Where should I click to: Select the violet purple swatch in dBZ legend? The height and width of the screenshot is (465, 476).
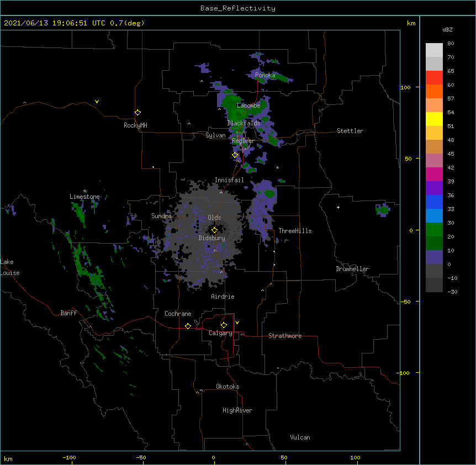[x=434, y=188]
